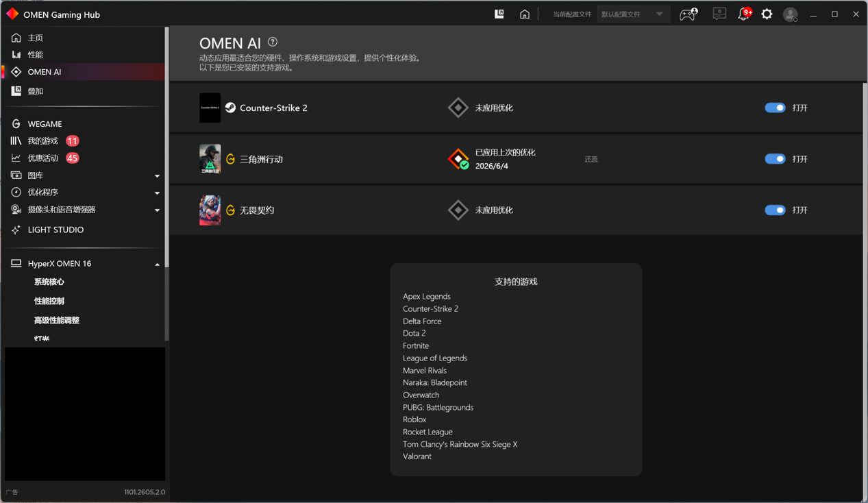Click the version number 1101.2605.2.0
The image size is (868, 503).
pyautogui.click(x=145, y=492)
